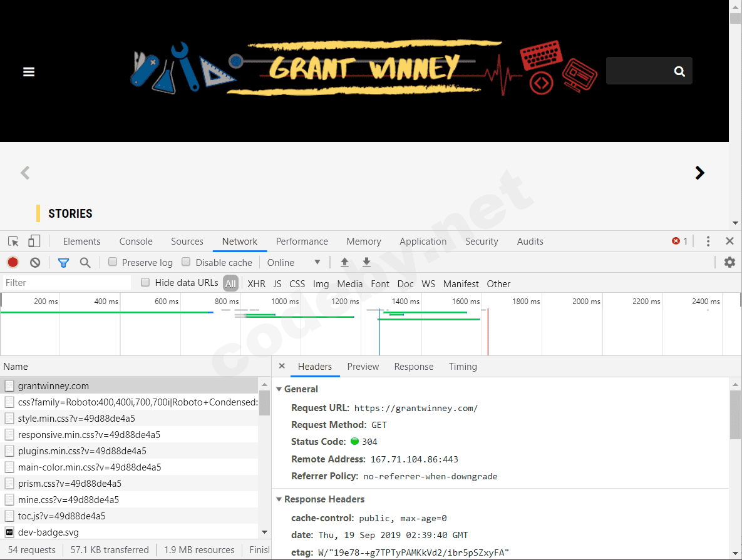Viewport: 742px width, 560px height.
Task: Check the Hide data URLs checkbox
Action: point(145,282)
